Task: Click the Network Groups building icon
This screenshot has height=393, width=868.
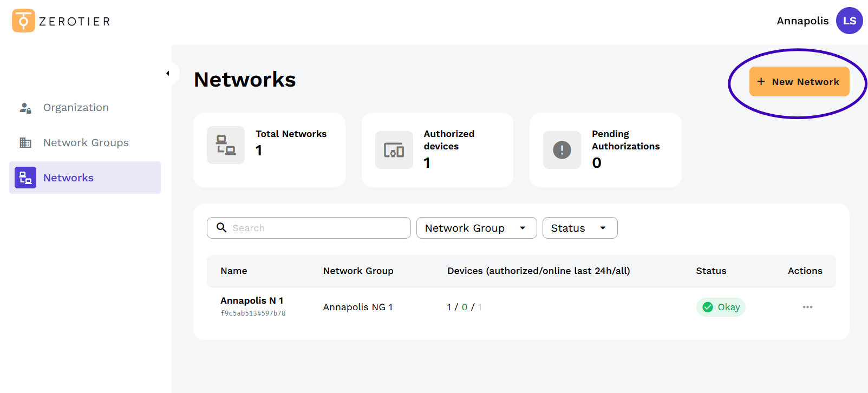Action: tap(25, 142)
